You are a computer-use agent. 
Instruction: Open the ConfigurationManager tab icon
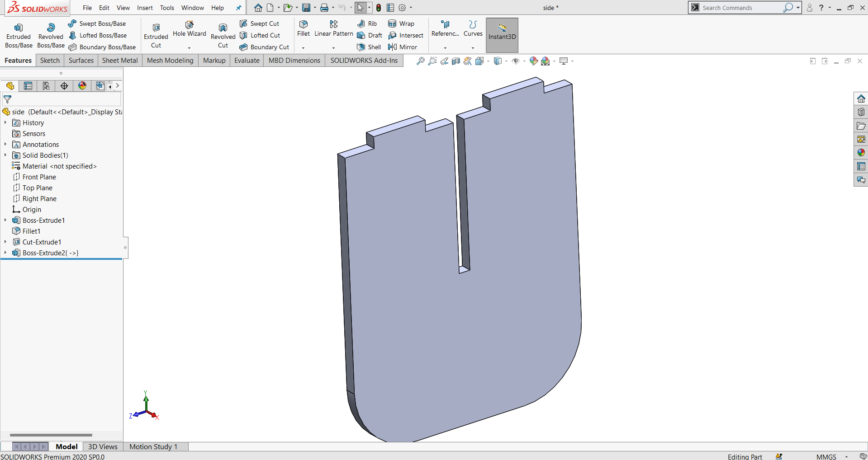click(46, 86)
